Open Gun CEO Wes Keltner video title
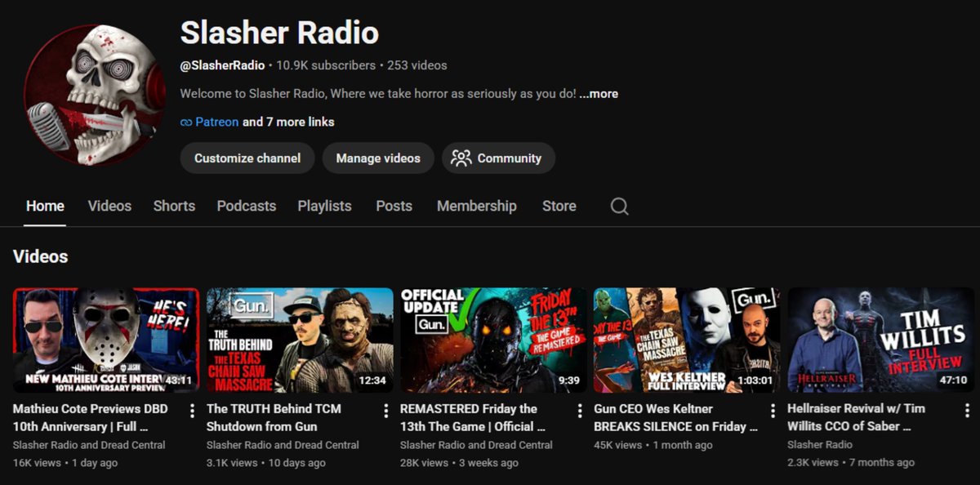This screenshot has width=980, height=485. (675, 417)
